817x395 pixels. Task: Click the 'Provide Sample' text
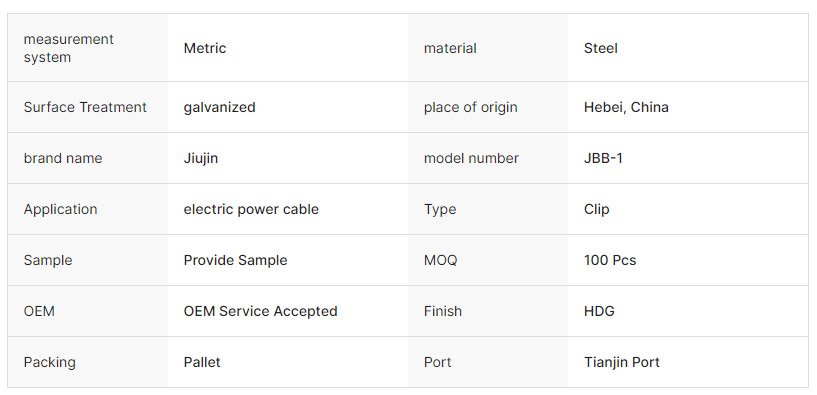tap(236, 260)
